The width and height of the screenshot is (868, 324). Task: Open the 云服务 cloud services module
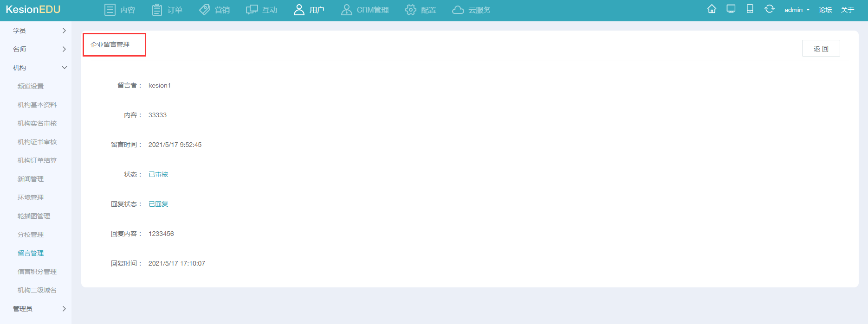[x=471, y=10]
